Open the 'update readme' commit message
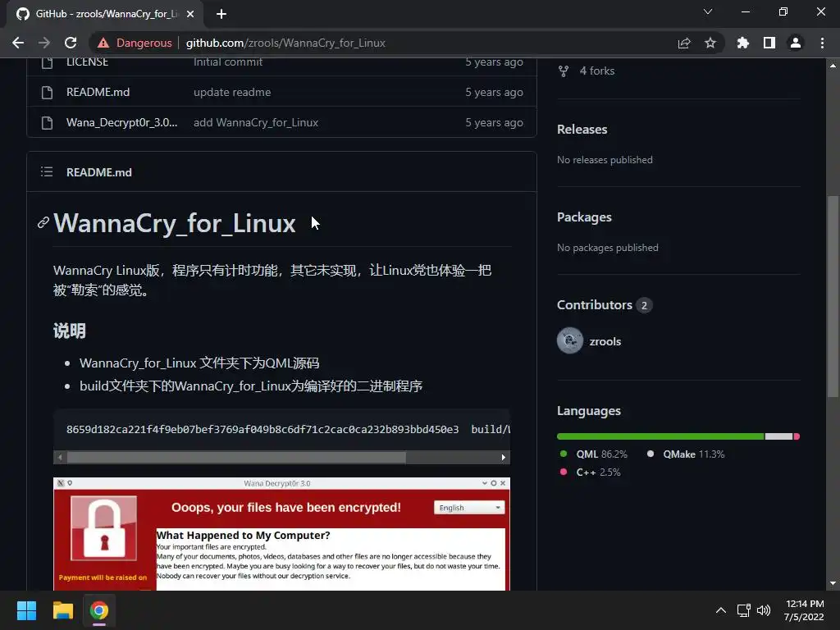 (232, 92)
